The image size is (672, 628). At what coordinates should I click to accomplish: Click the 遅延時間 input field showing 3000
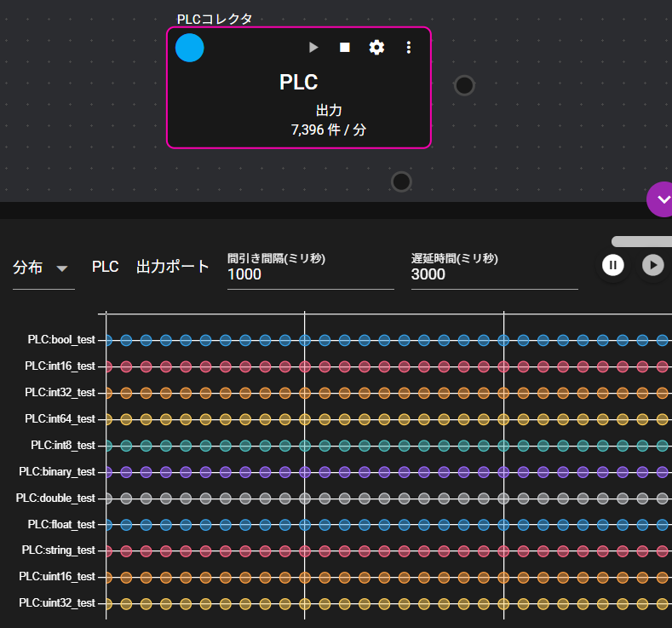pyautogui.click(x=494, y=275)
